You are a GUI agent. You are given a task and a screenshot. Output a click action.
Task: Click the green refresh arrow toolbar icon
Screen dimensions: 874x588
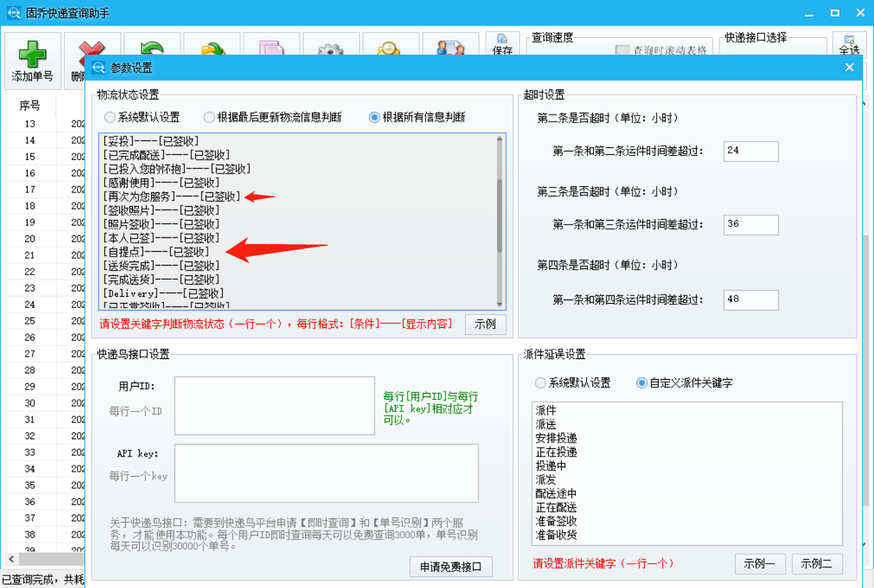pos(152,48)
